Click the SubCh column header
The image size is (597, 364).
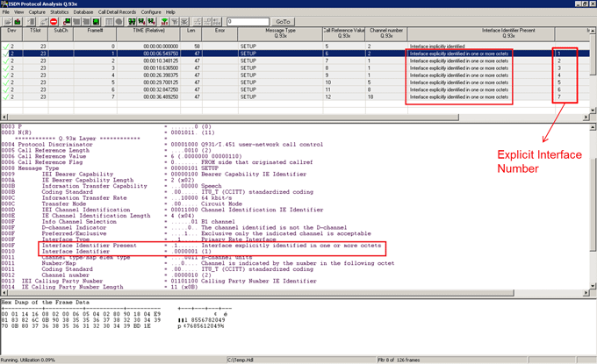pos(61,33)
